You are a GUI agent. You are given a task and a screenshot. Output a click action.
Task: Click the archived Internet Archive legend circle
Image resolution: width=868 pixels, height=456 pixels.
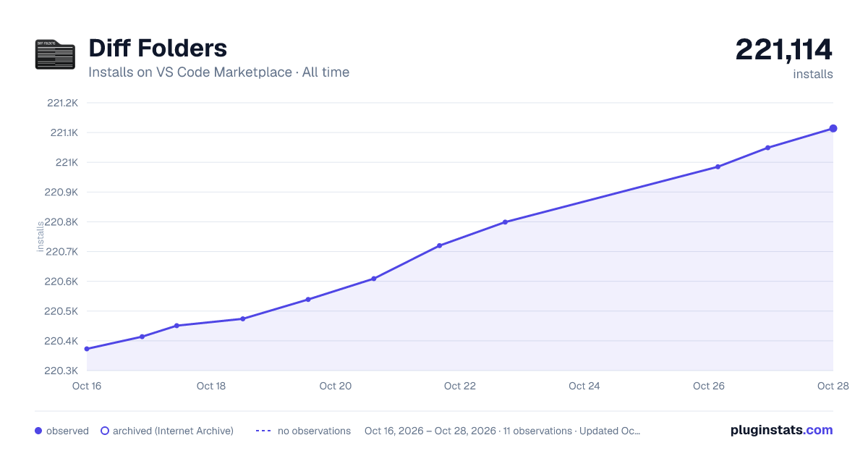tap(105, 431)
